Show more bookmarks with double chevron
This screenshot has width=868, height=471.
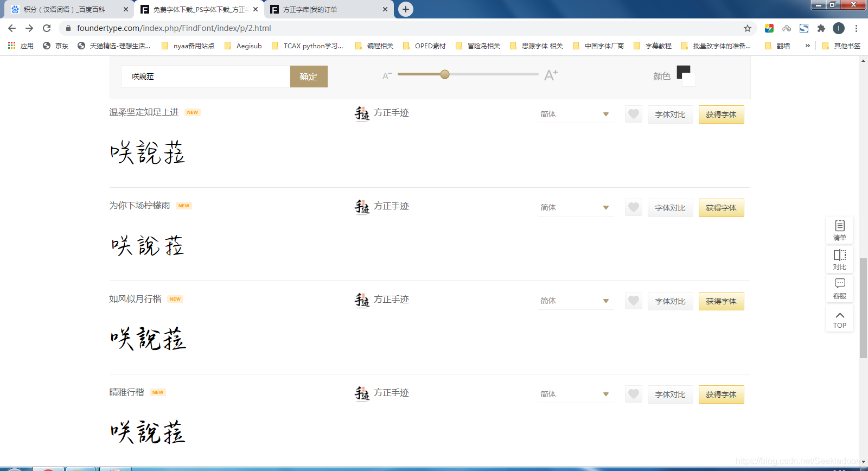(807, 46)
